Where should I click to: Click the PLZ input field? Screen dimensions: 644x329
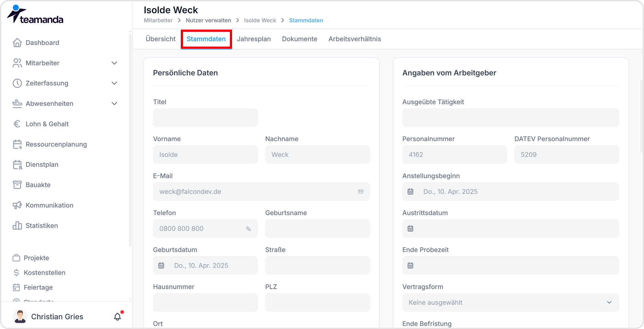tap(318, 302)
